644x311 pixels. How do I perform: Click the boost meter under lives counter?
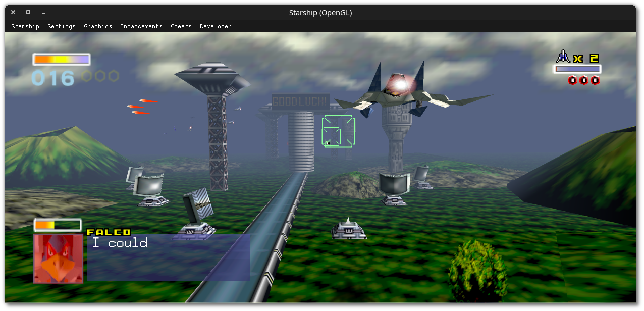pos(577,69)
